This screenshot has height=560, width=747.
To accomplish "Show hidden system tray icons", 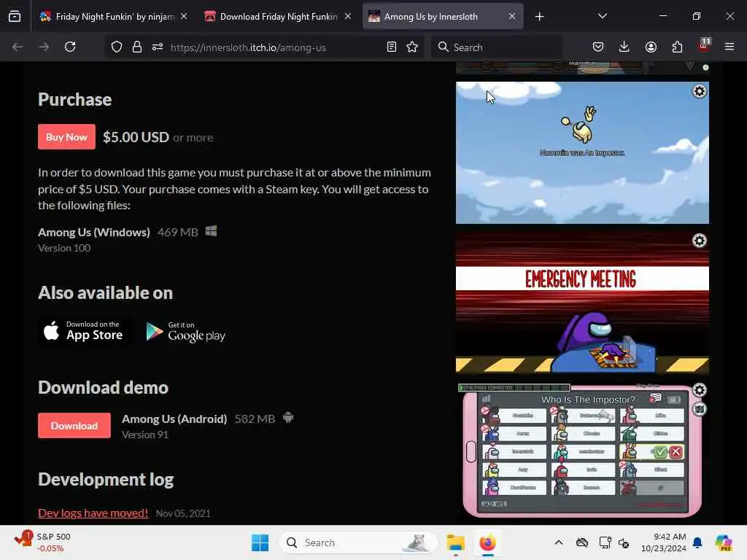I will tap(558, 542).
